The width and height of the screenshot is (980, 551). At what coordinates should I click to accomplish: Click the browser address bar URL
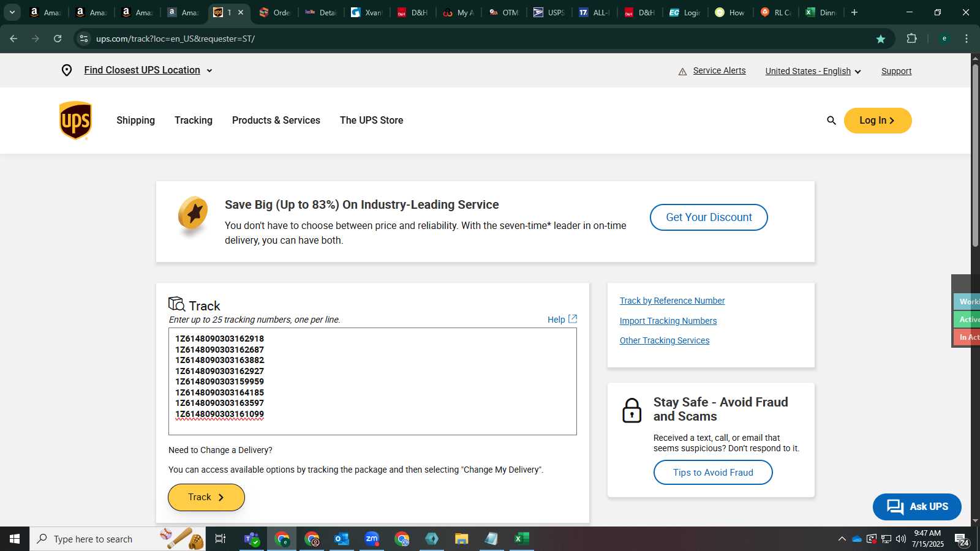pos(175,39)
